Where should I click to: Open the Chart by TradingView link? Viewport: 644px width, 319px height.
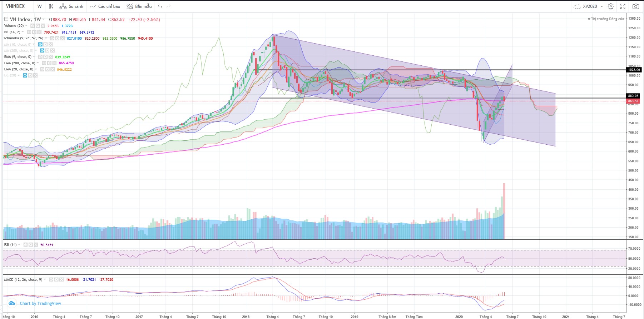(40, 303)
